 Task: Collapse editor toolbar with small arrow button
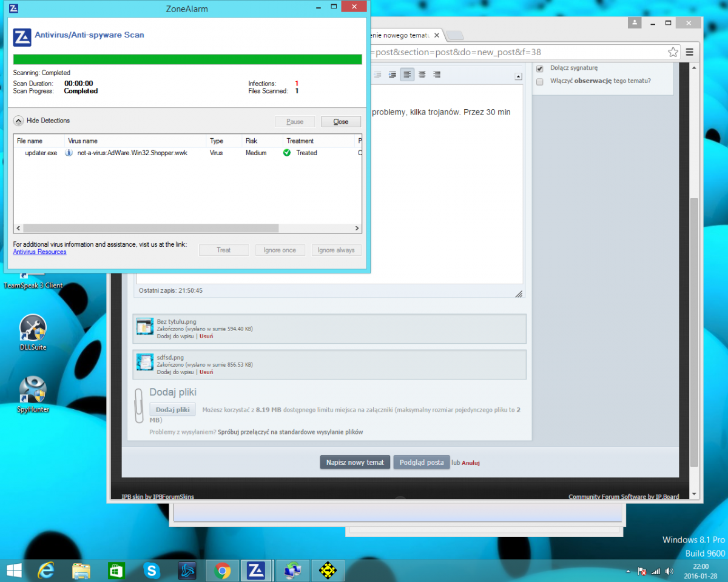click(518, 76)
